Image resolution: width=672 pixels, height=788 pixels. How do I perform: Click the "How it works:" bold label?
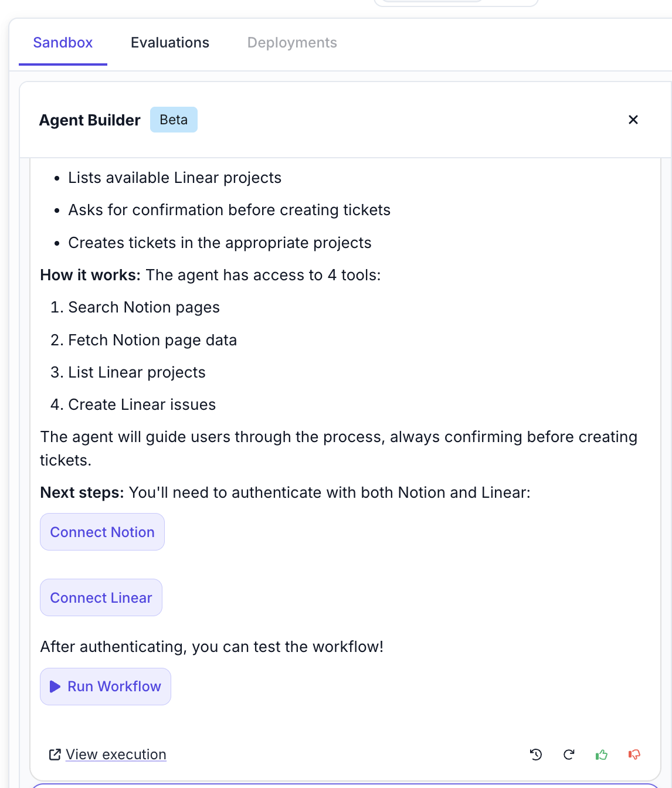90,275
